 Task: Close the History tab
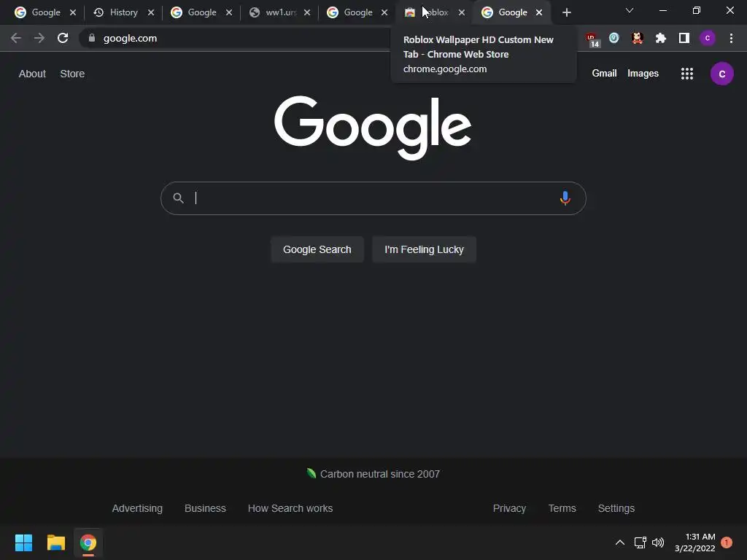click(151, 12)
